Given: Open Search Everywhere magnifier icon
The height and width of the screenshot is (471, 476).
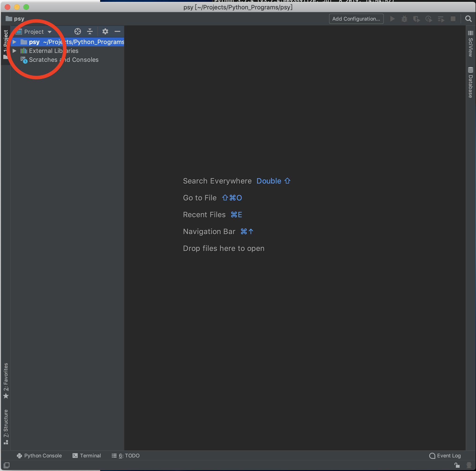Looking at the screenshot, I should click(468, 19).
